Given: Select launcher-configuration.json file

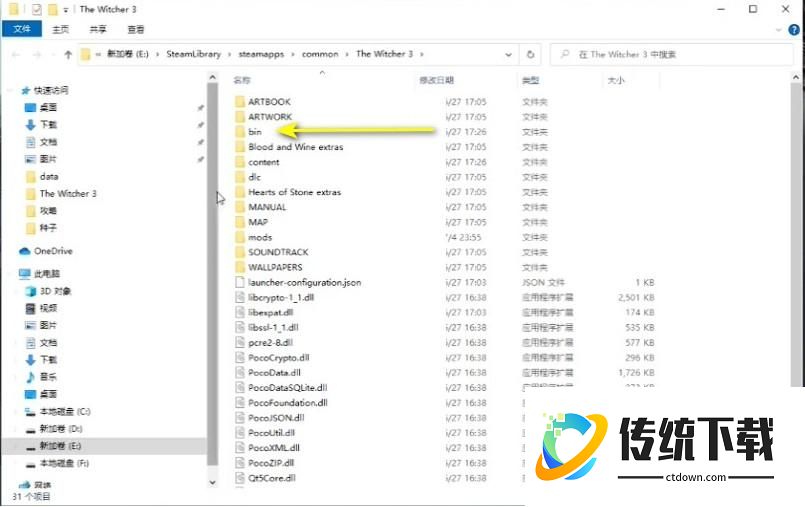Looking at the screenshot, I should (x=304, y=282).
